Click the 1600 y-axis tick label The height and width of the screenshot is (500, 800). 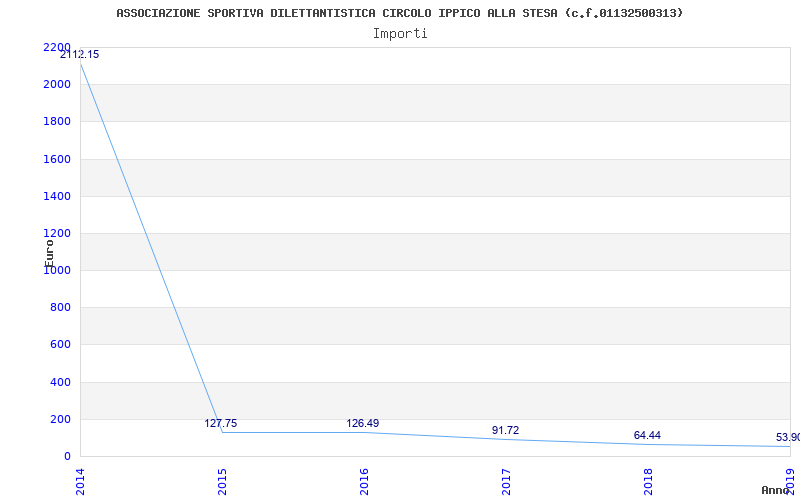(57, 159)
